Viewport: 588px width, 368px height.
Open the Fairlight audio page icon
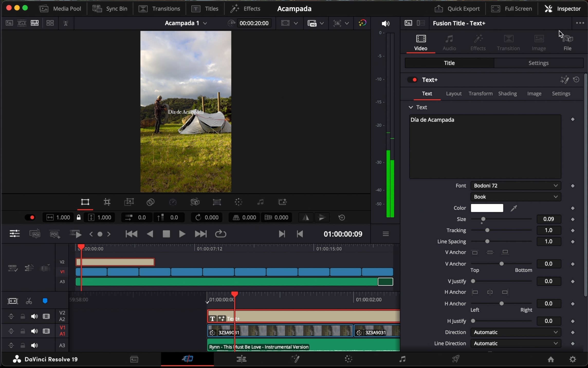[x=402, y=359]
